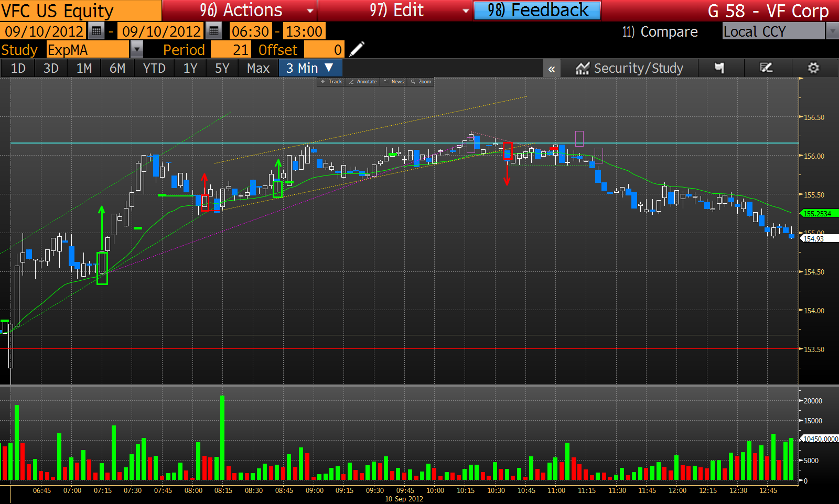Click Period field value 21

231,50
